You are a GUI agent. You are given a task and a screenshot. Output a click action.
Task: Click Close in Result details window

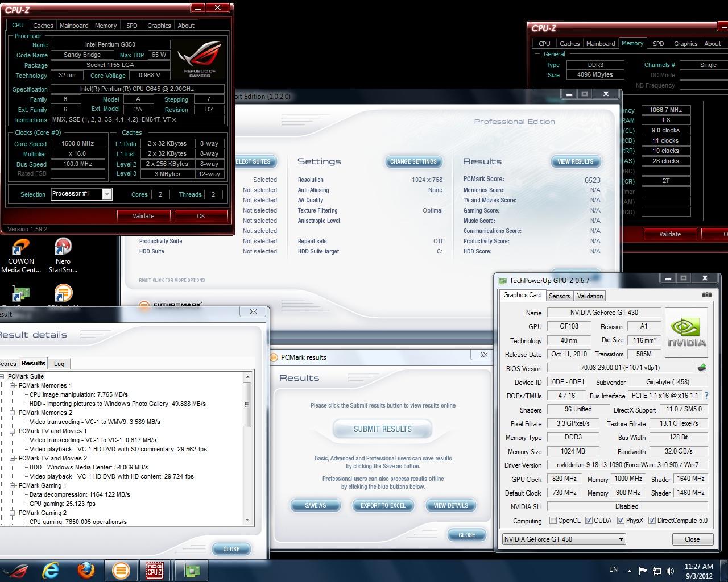coord(231,549)
